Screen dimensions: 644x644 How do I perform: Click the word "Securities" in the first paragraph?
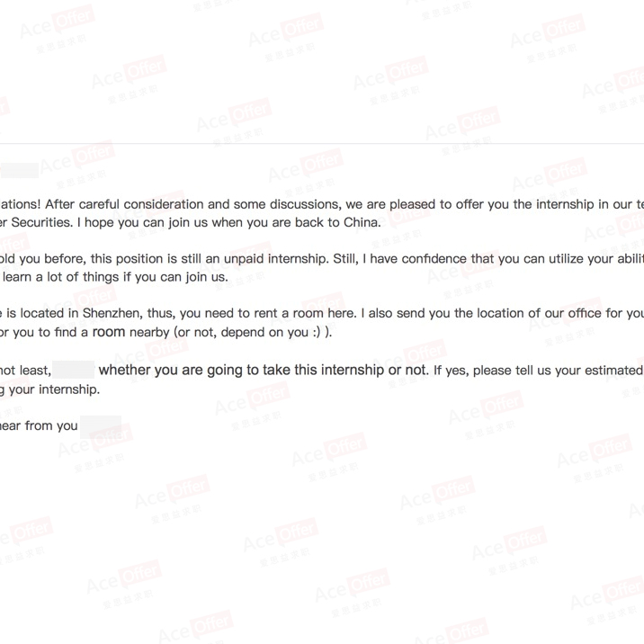point(41,222)
